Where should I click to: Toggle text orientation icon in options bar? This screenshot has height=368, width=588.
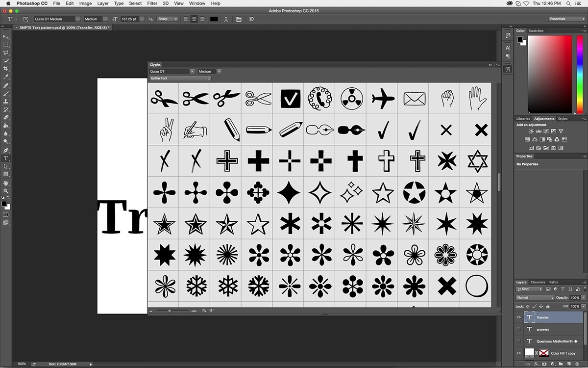point(25,19)
